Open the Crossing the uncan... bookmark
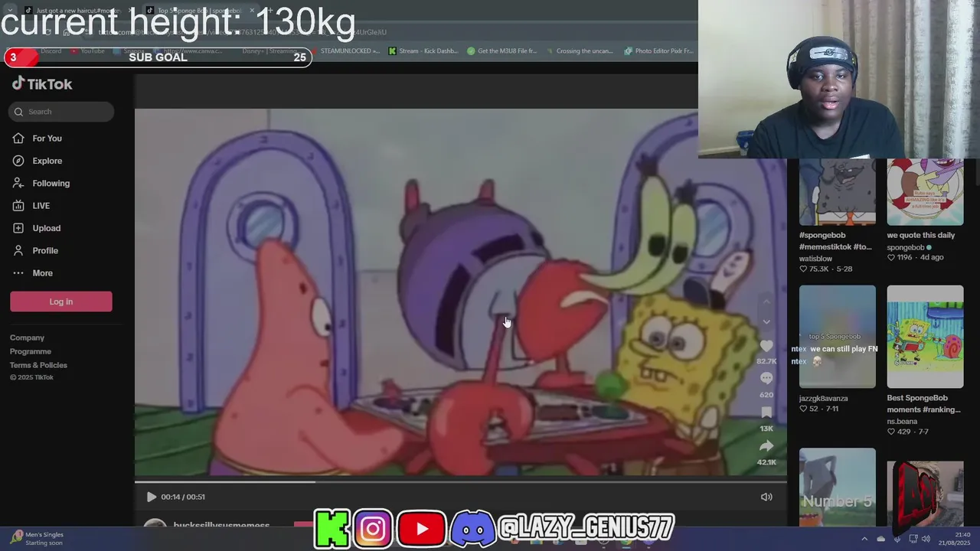The height and width of the screenshot is (551, 980). click(x=580, y=51)
